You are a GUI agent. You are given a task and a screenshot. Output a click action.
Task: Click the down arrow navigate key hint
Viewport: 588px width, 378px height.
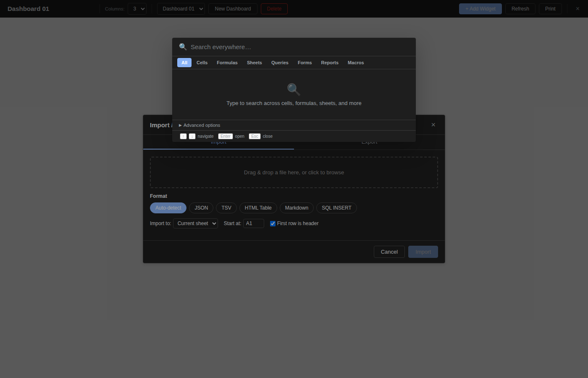(x=192, y=136)
